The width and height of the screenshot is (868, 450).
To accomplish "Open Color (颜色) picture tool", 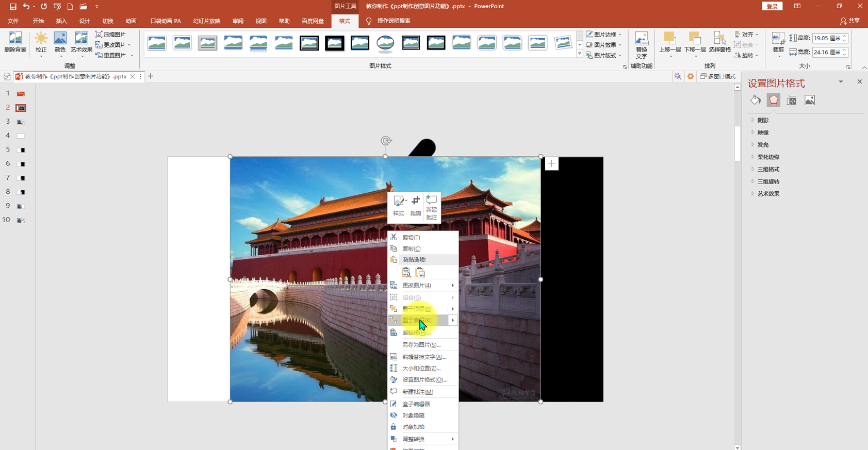I will point(60,44).
